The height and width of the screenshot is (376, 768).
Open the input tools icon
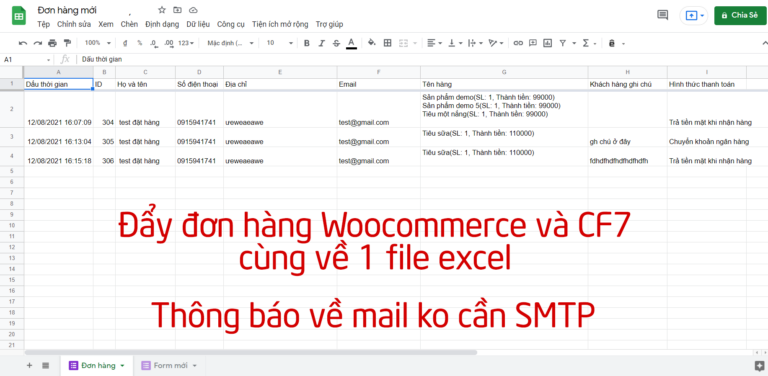(x=612, y=43)
